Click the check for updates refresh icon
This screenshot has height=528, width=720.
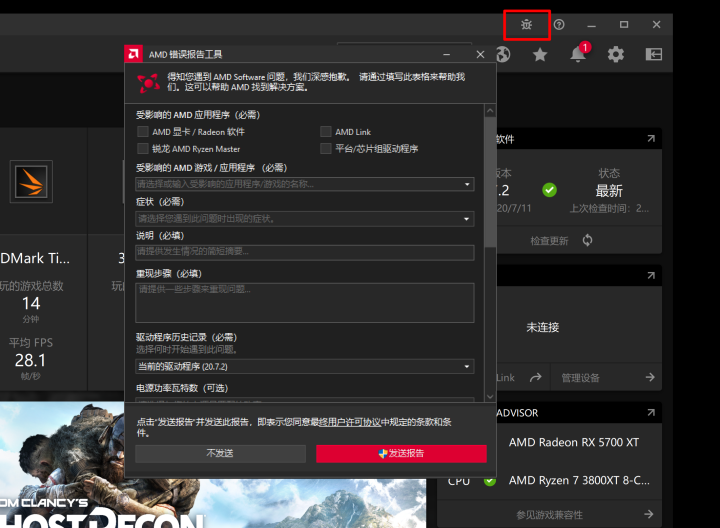(587, 240)
